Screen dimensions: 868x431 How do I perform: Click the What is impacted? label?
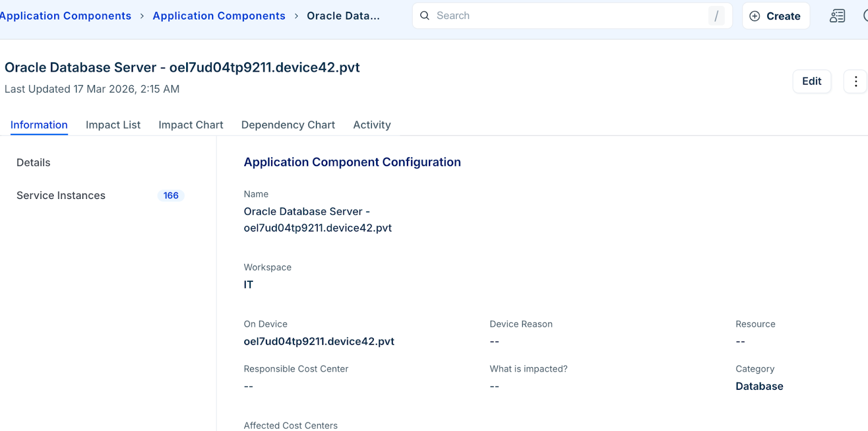tap(529, 369)
